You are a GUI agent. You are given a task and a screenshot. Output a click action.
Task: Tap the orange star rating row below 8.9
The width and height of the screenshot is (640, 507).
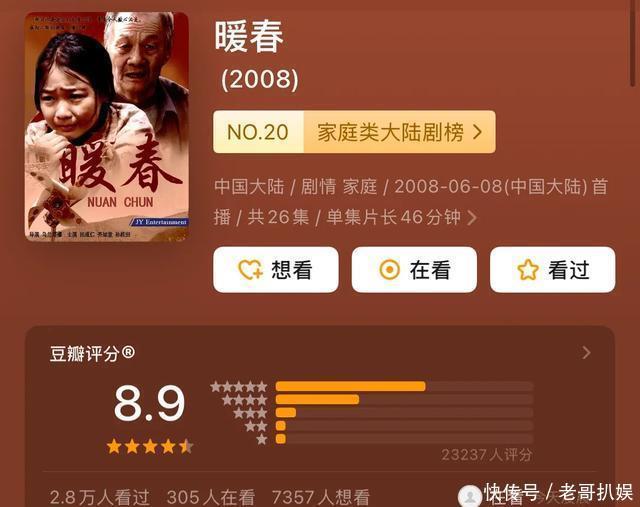tap(149, 447)
